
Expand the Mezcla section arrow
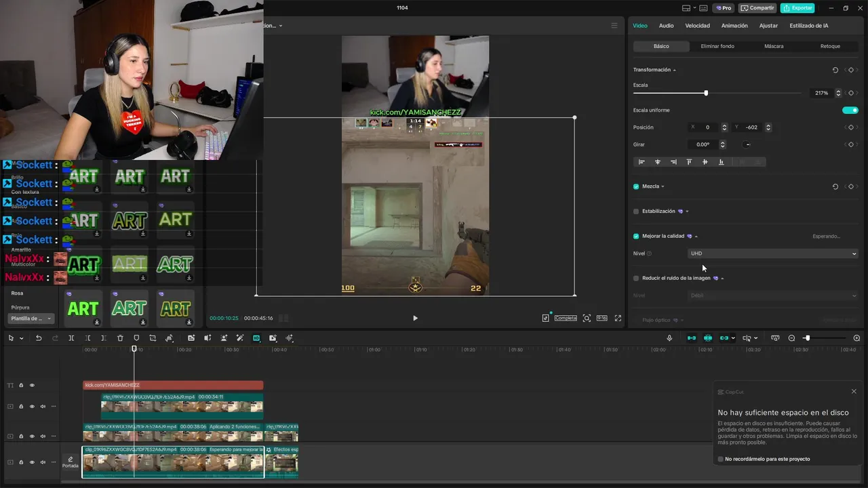click(x=663, y=186)
